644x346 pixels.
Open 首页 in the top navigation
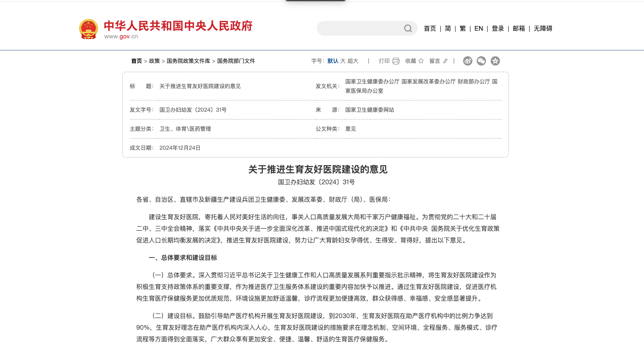click(430, 28)
